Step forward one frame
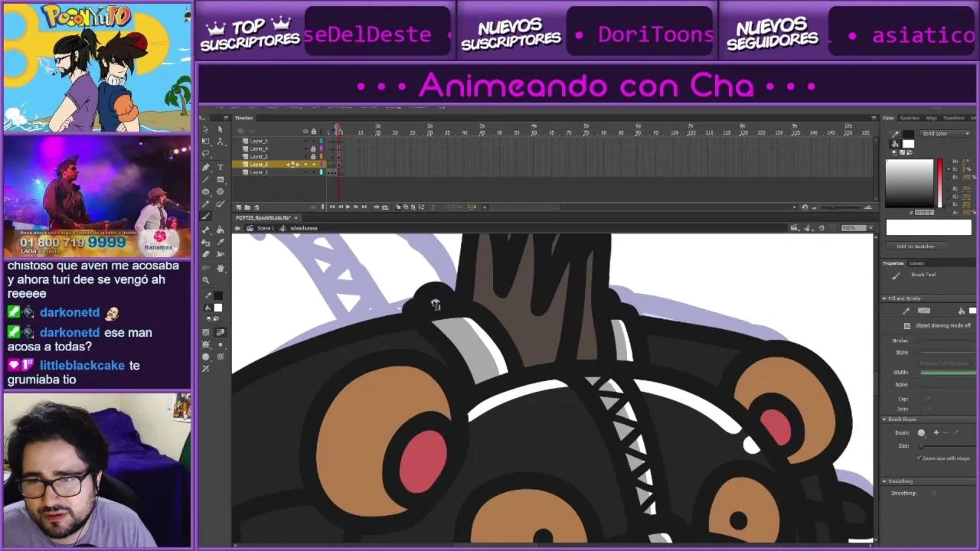Screen dimensions: 980x551 pyautogui.click(x=355, y=207)
